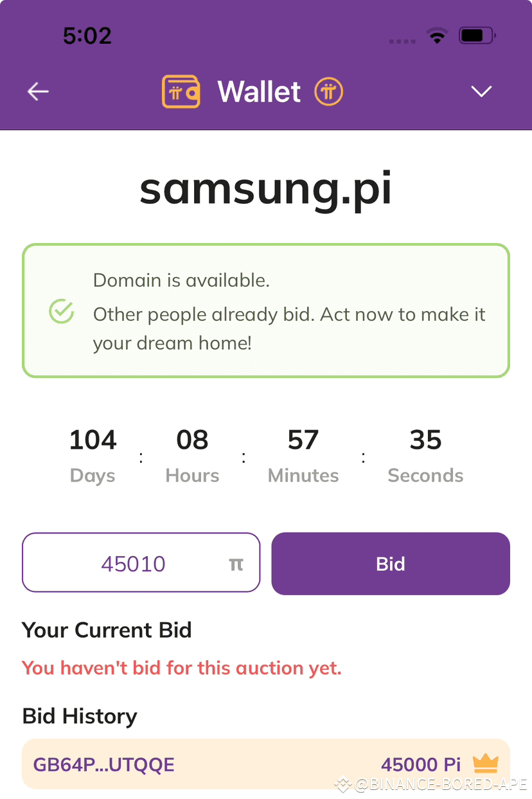Viewport: 532px width, 799px height.
Task: Select the 45000 Pi bid amount
Action: coord(421,765)
